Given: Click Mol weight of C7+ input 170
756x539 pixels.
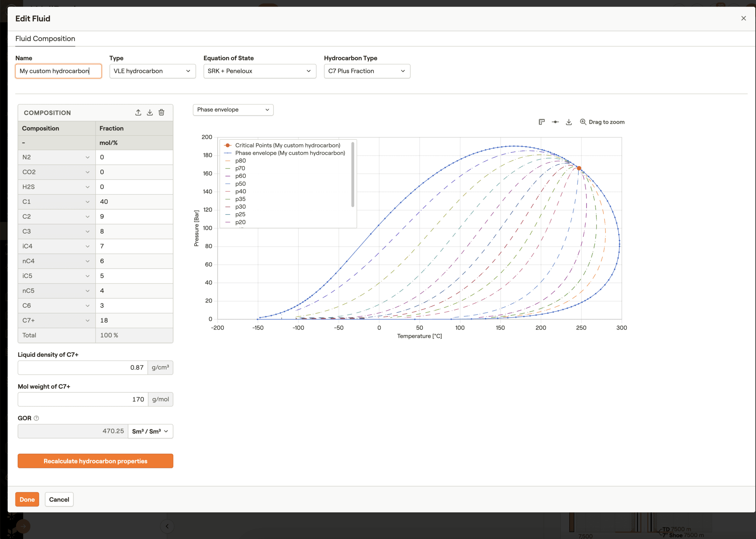Looking at the screenshot, I should click(x=83, y=399).
